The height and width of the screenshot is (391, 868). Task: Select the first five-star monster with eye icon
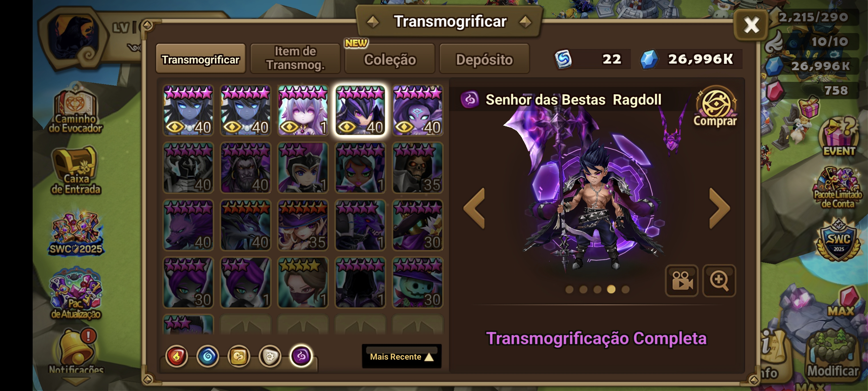(189, 110)
